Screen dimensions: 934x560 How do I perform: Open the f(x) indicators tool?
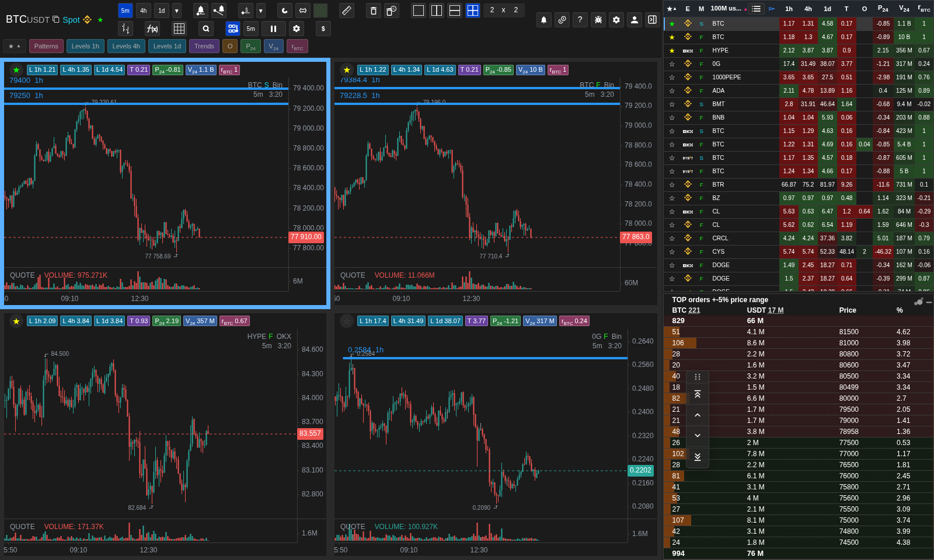152,29
